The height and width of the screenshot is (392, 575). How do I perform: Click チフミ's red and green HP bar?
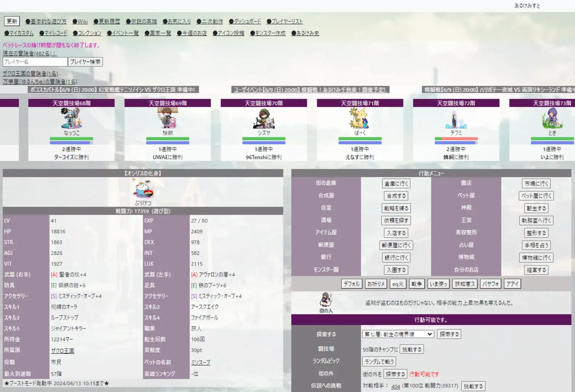coord(456,139)
